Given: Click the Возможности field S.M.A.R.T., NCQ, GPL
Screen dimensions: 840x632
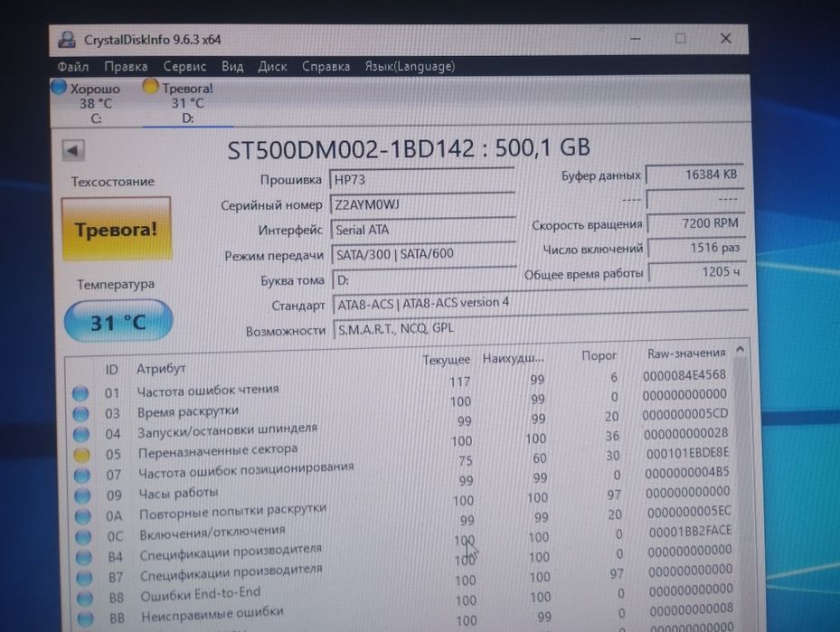Looking at the screenshot, I should click(541, 328).
